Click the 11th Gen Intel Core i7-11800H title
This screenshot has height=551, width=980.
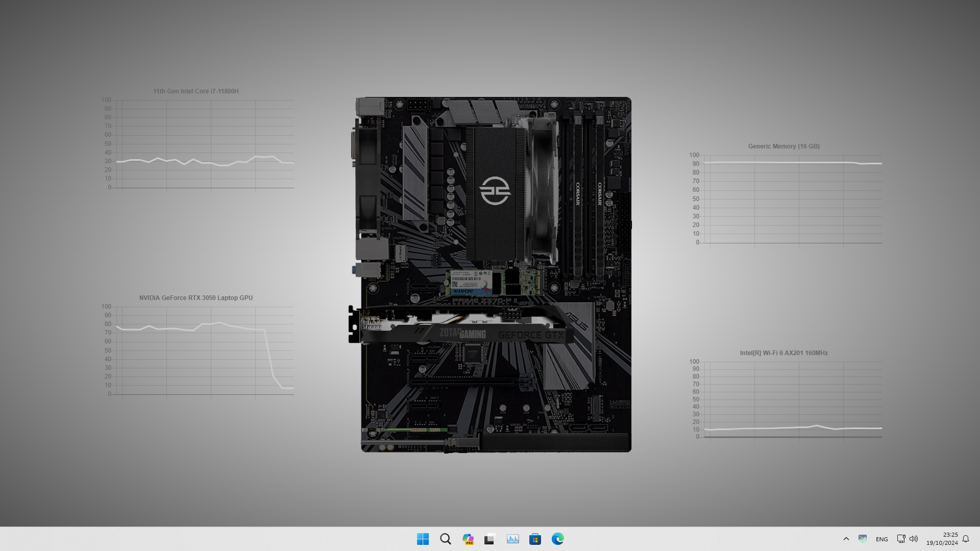[196, 91]
